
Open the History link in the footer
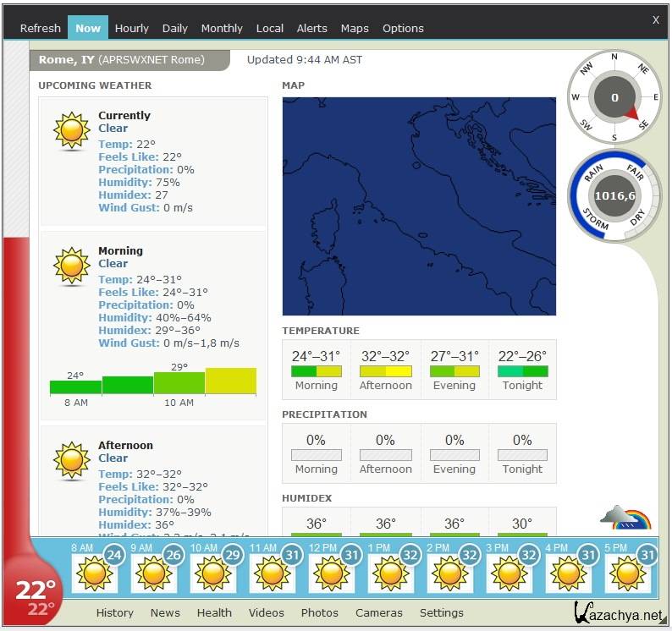(114, 612)
